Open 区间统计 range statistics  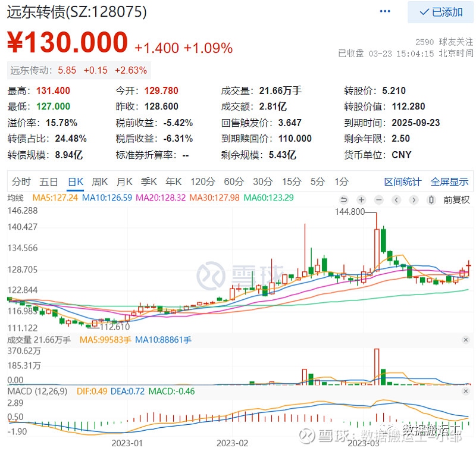pos(403,182)
